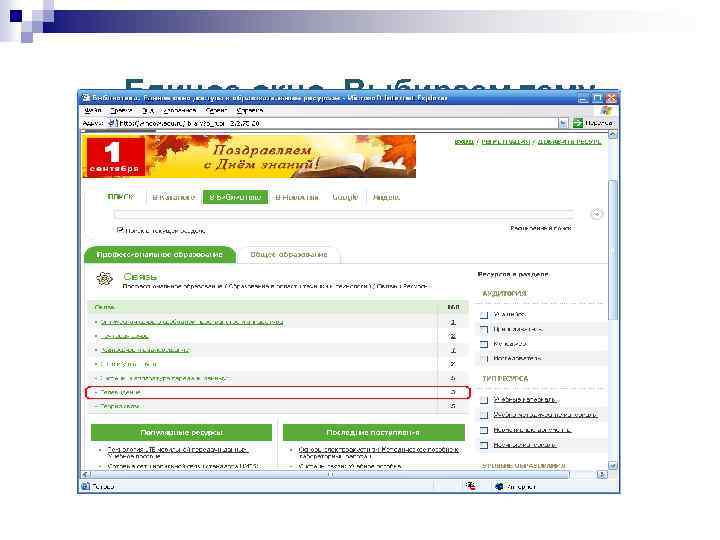Select the В Библиотеке search tab
The height and width of the screenshot is (540, 720).
(235, 197)
